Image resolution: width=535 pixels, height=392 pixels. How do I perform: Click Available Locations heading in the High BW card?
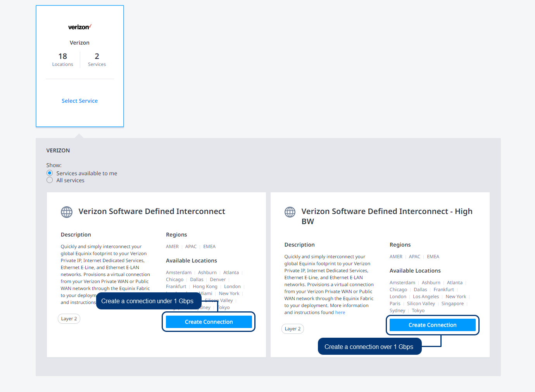click(x=415, y=271)
